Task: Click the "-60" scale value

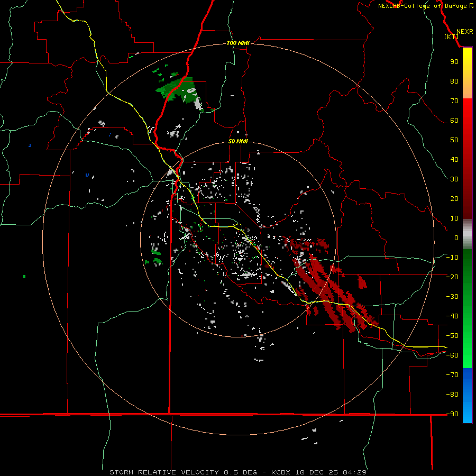Action: [452, 355]
